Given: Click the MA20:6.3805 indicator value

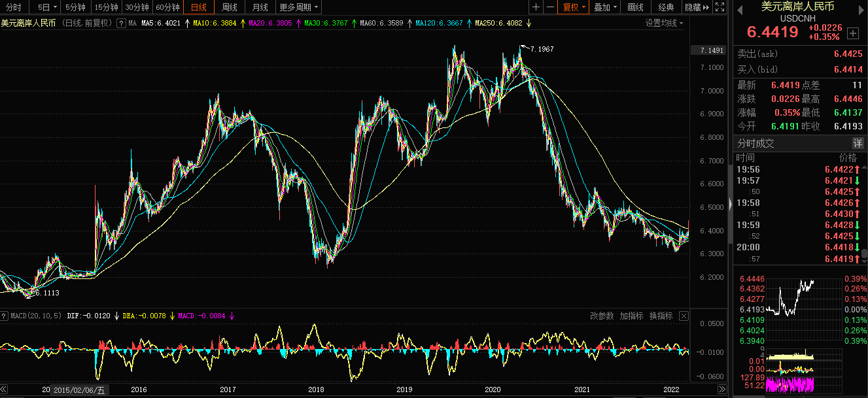Looking at the screenshot, I should pos(270,24).
